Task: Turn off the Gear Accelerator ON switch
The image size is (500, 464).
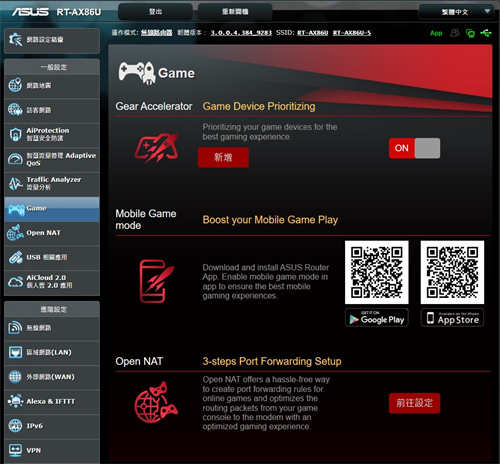Action: (x=414, y=148)
